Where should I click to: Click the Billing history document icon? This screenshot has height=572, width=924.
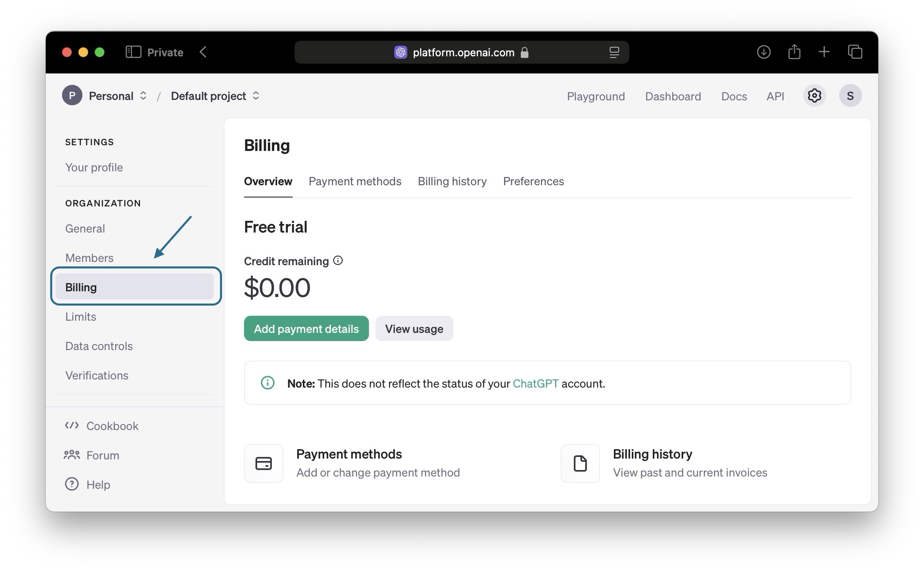580,463
